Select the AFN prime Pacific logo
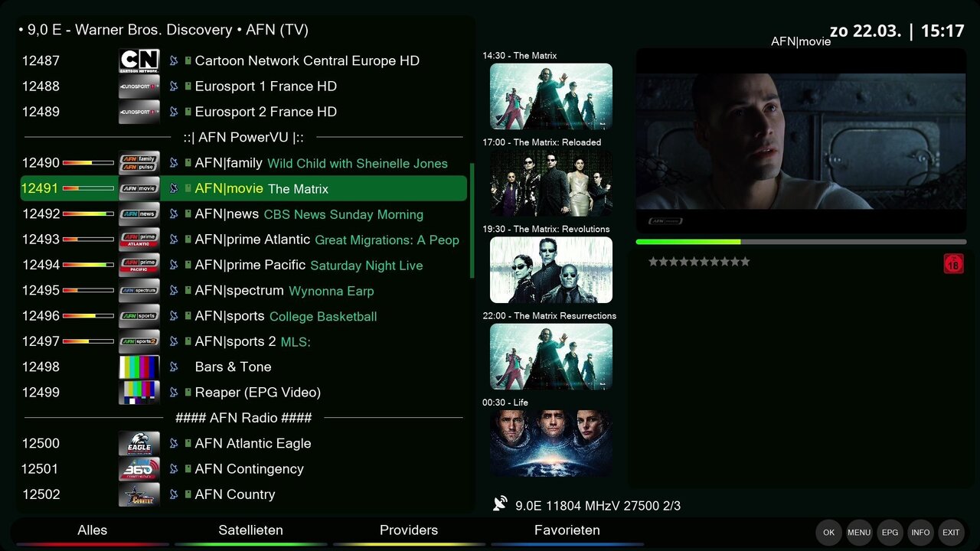Image resolution: width=980 pixels, height=551 pixels. point(139,265)
